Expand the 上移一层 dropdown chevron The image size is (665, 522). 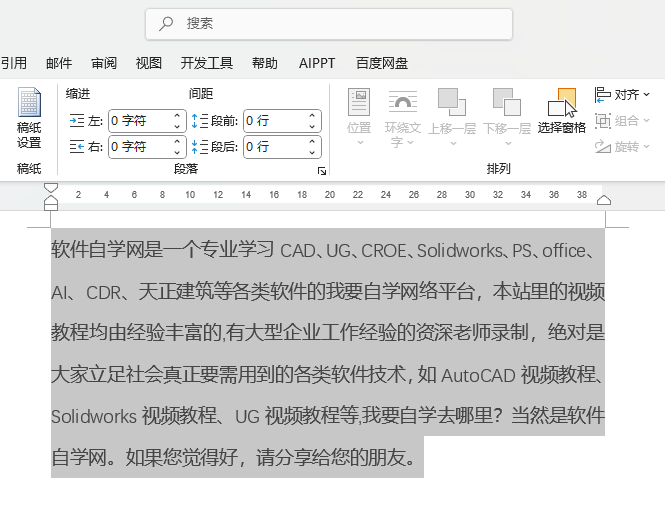coord(453,143)
